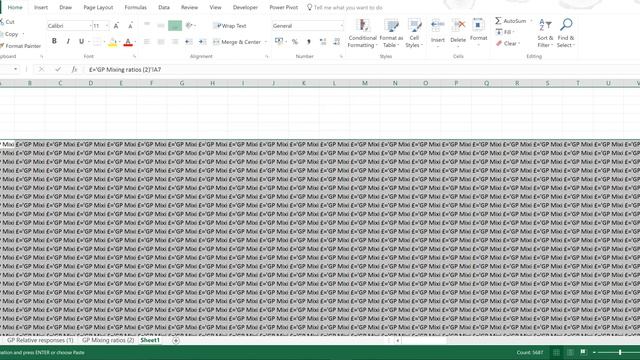
Task: Adjust the zoom slider
Action: coord(620,352)
